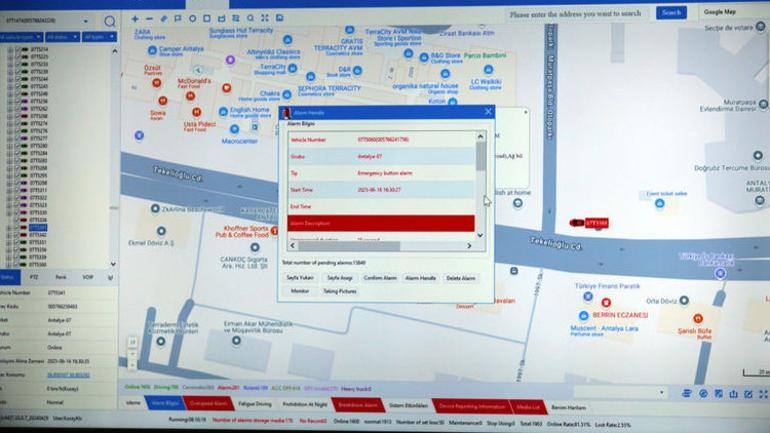The image size is (770, 433).
Task: Open the Fatigue Driving bottom tab
Action: 255,405
